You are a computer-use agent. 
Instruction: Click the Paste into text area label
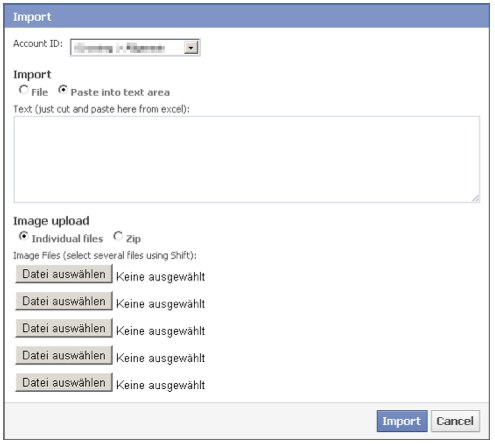tap(120, 92)
